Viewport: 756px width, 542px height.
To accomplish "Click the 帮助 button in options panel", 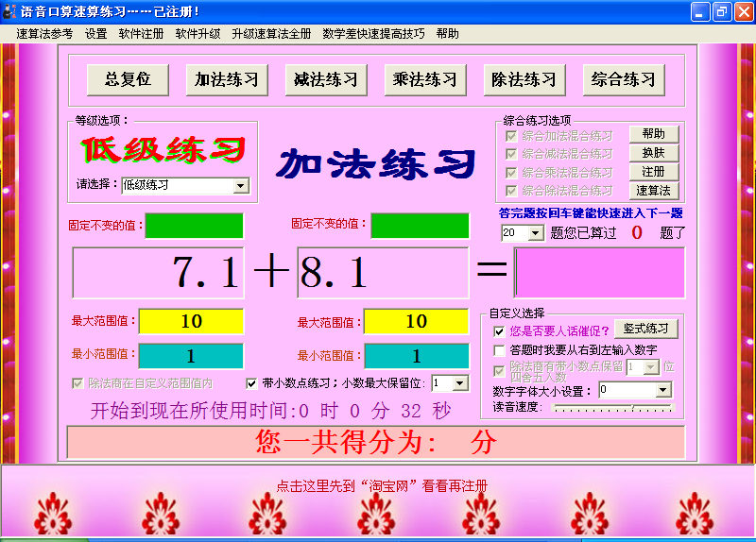I will pyautogui.click(x=654, y=134).
